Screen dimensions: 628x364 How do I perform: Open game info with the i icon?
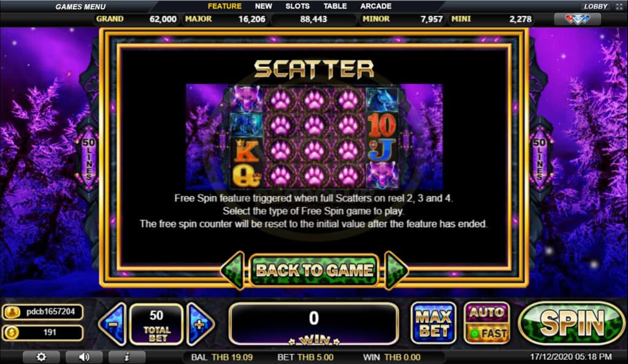126,357
